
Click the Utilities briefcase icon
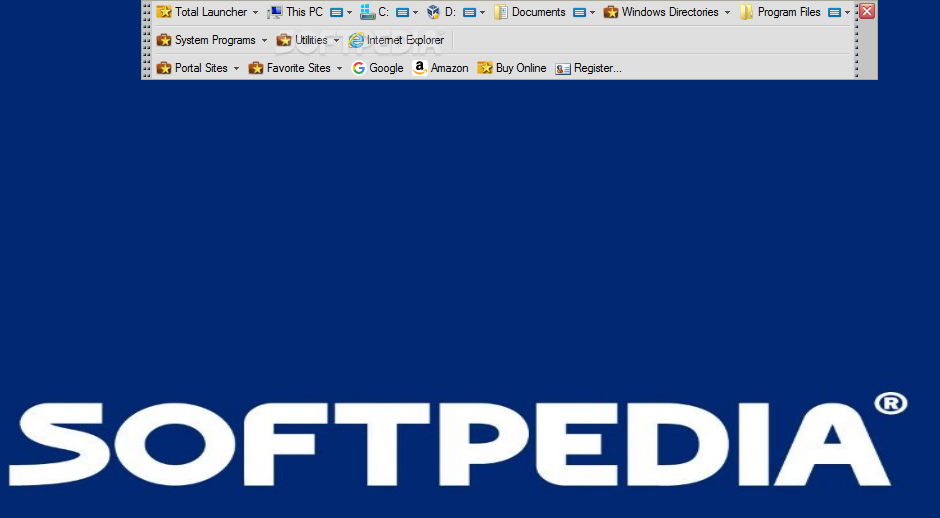click(284, 40)
